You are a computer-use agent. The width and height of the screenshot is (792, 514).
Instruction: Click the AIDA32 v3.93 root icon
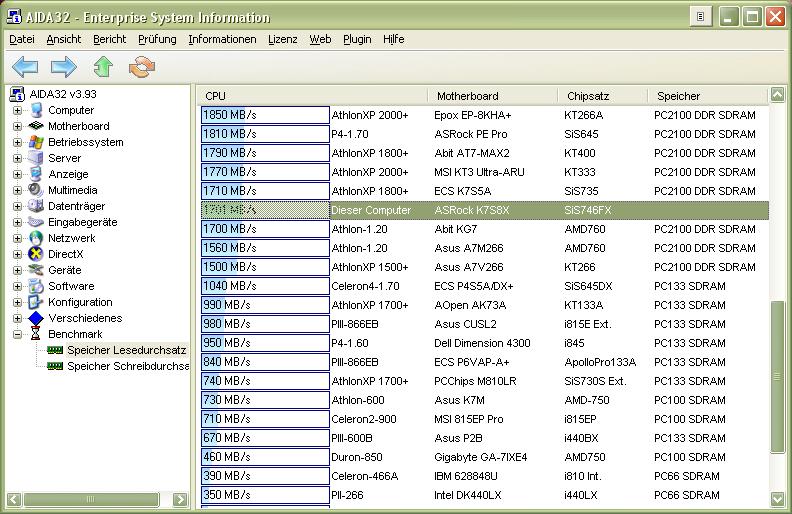pyautogui.click(x=17, y=94)
